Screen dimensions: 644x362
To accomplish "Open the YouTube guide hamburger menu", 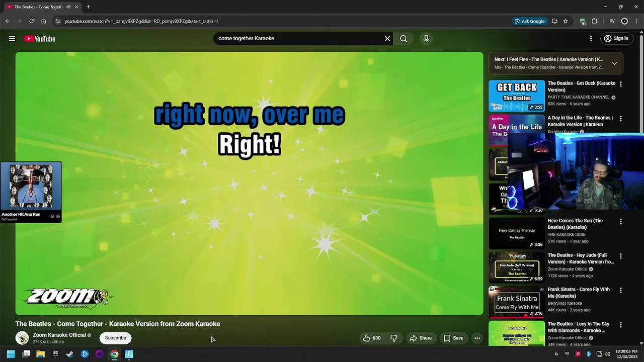I will pos(12,39).
